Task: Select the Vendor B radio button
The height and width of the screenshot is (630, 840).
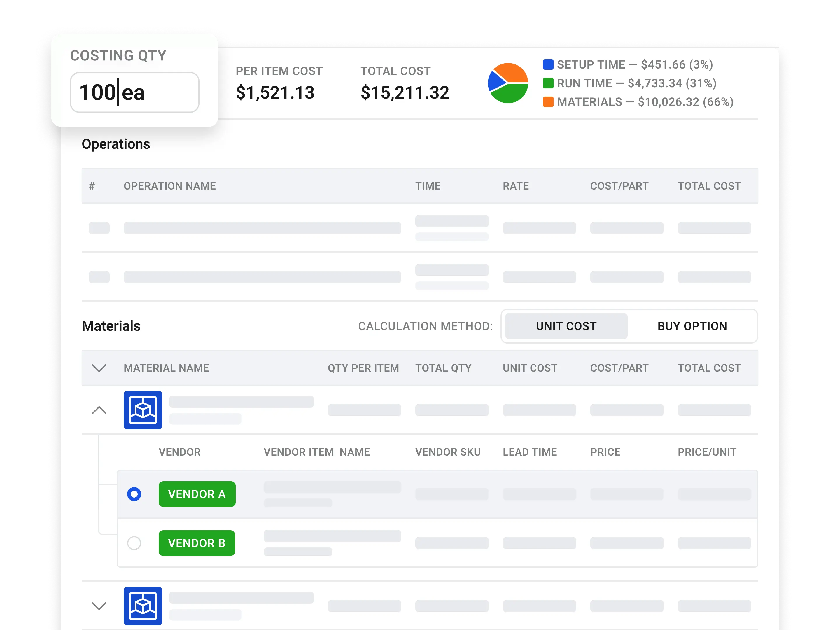Action: click(134, 543)
